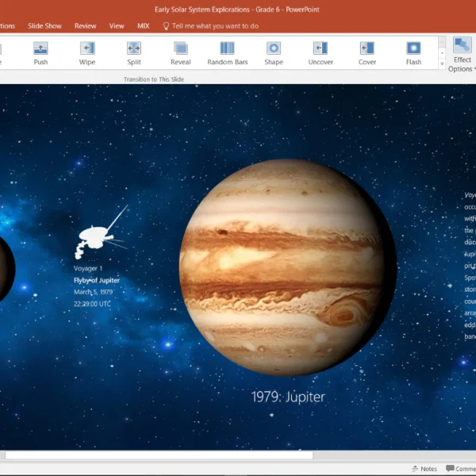Screen dimensions: 476x476
Task: Select the partially visible planet at the slide's left edge
Action: (7, 269)
